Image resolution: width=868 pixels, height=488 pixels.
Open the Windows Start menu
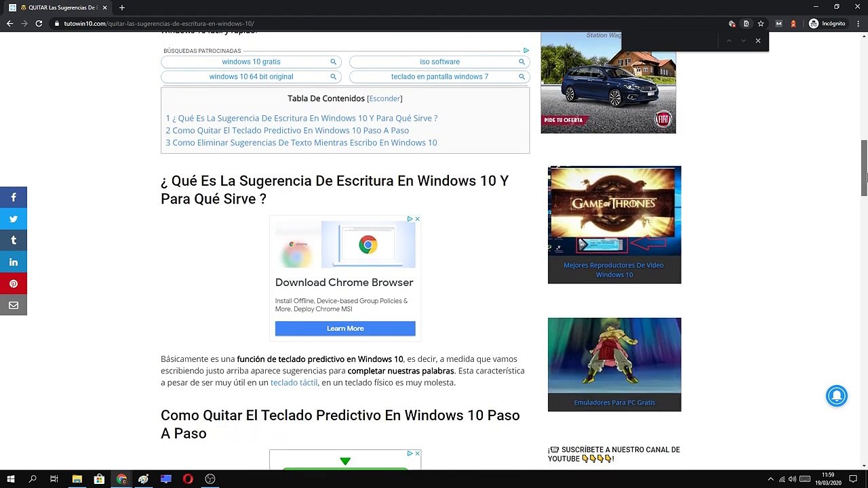tap(11, 479)
